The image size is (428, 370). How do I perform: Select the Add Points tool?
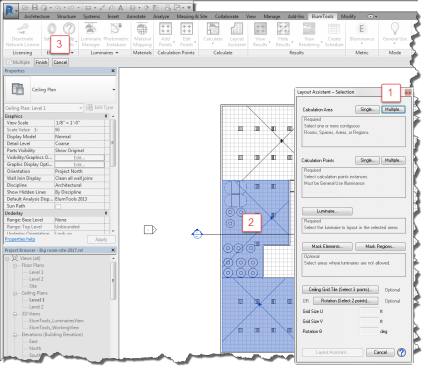pyautogui.click(x=165, y=35)
